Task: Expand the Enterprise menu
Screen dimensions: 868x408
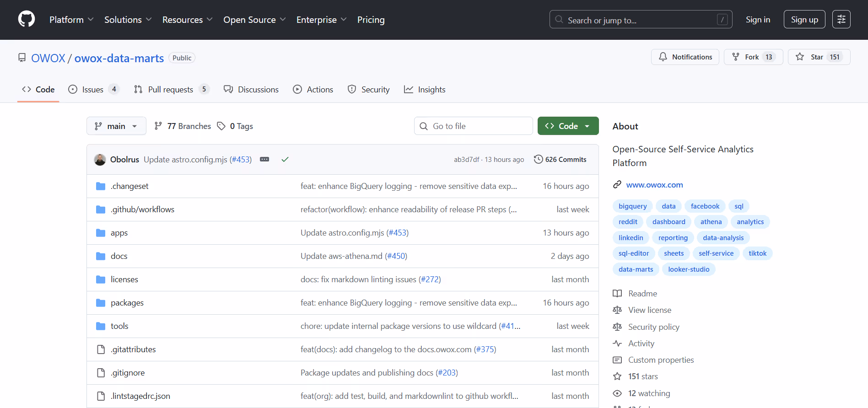Action: click(321, 20)
